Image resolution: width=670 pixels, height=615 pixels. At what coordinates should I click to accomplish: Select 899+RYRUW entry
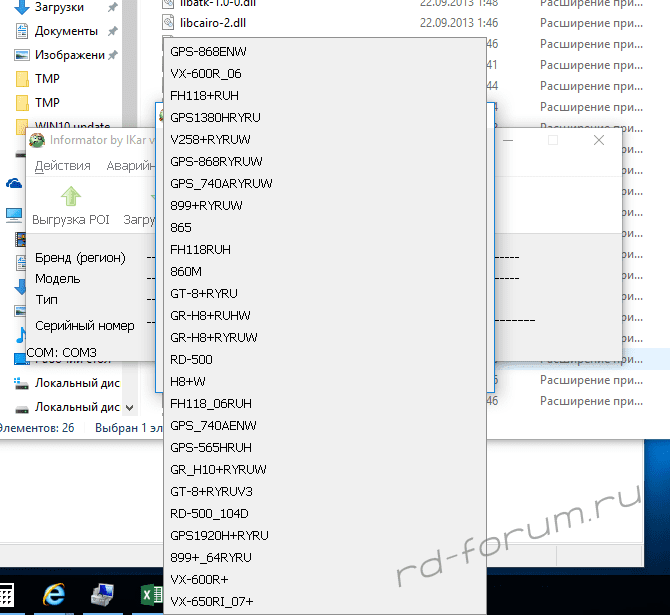click(x=325, y=206)
